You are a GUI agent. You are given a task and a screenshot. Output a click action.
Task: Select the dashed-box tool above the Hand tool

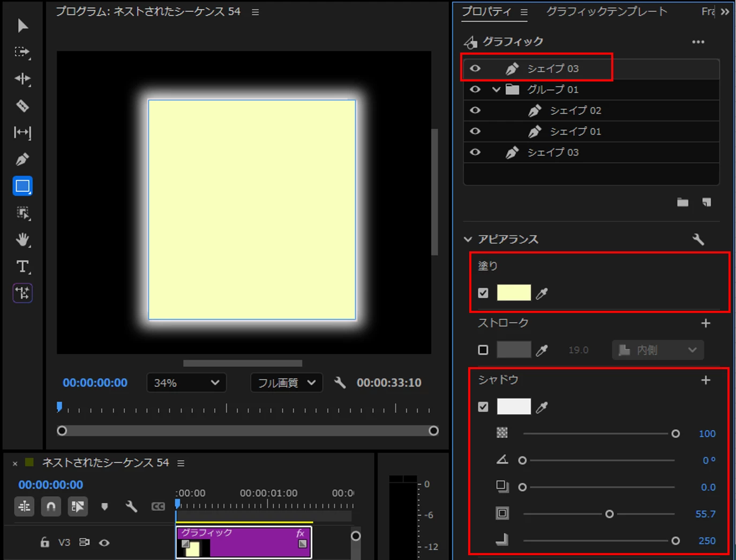22,213
